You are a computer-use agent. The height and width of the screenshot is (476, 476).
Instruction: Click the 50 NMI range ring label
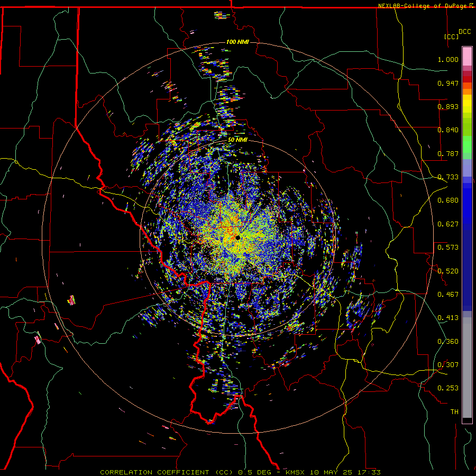point(237,140)
